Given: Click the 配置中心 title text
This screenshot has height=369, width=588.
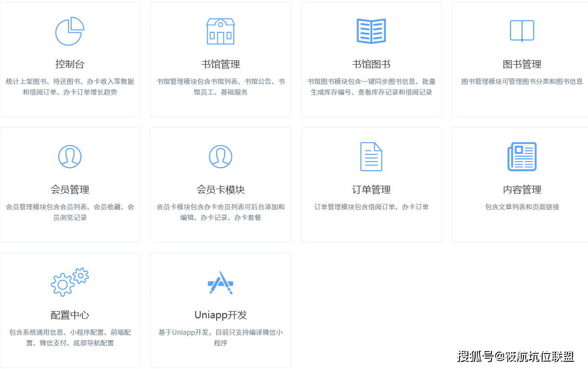Looking at the screenshot, I should click(70, 315).
